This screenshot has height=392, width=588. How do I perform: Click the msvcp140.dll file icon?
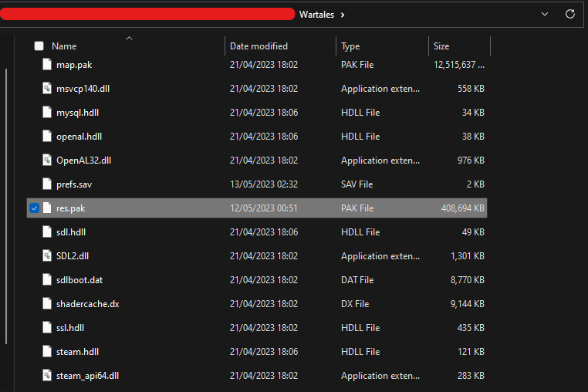tap(46, 89)
